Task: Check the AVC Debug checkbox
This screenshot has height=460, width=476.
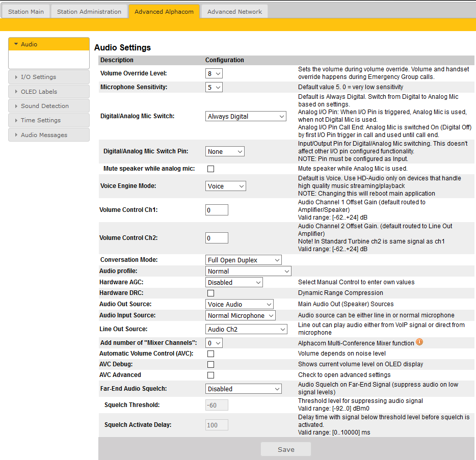Action: [210, 364]
